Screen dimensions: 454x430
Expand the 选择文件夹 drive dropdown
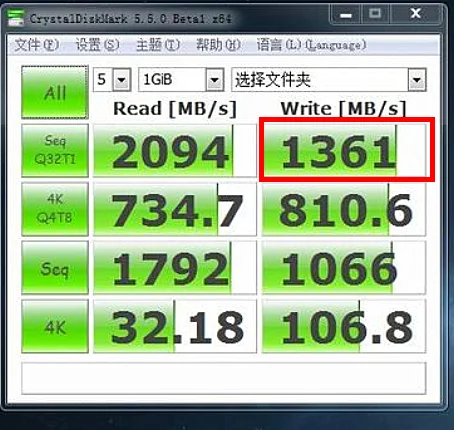(x=417, y=80)
